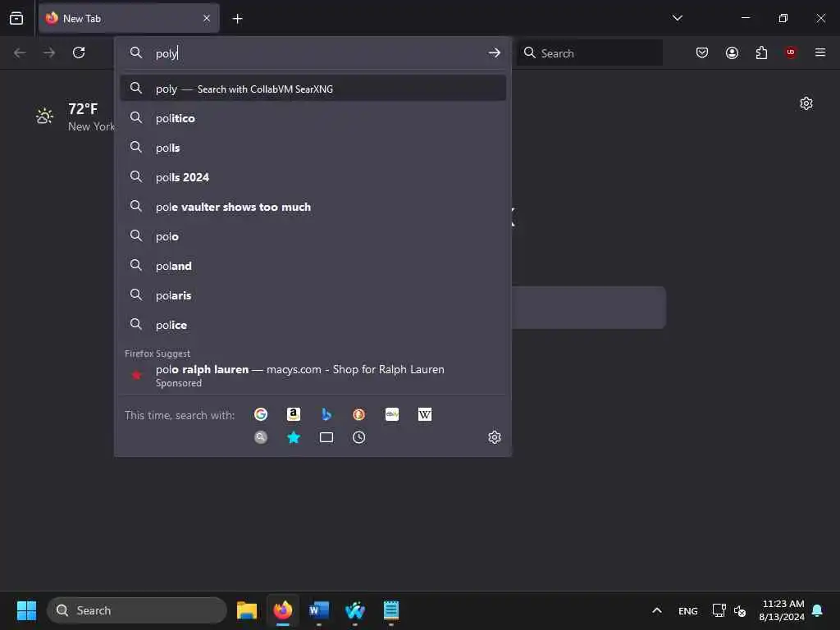This screenshot has width=840, height=630.
Task: Open Microsoft Word from the taskbar
Action: pos(319,610)
